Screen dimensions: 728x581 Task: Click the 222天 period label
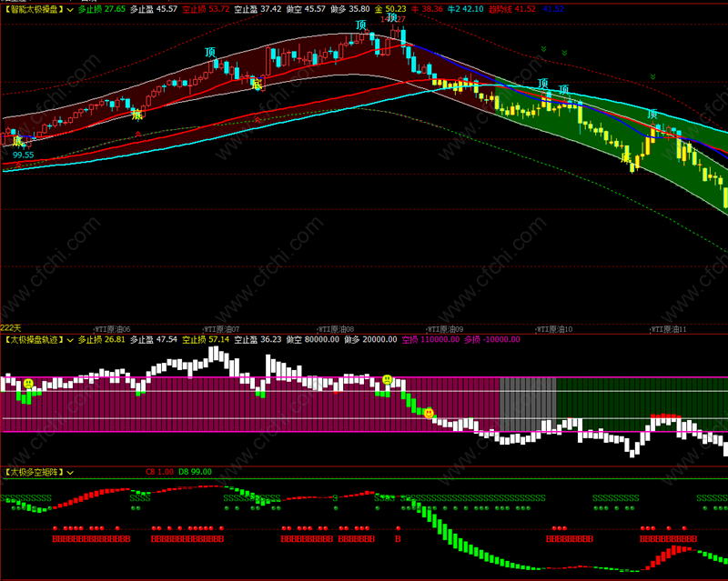tap(11, 328)
